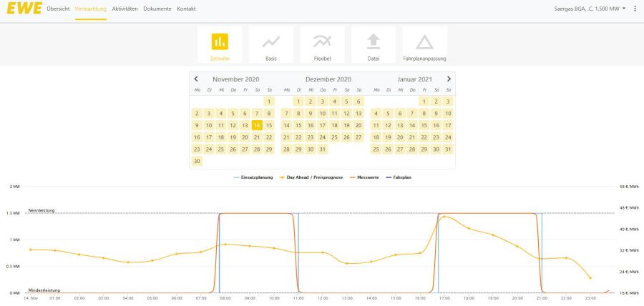Click the Kontakt link
The image size is (644, 306).
pos(186,9)
